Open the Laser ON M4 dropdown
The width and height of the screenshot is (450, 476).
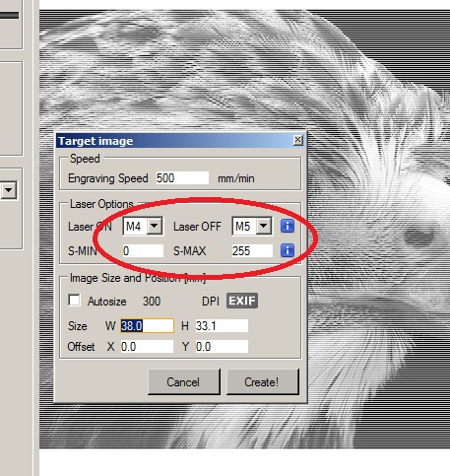pos(155,226)
